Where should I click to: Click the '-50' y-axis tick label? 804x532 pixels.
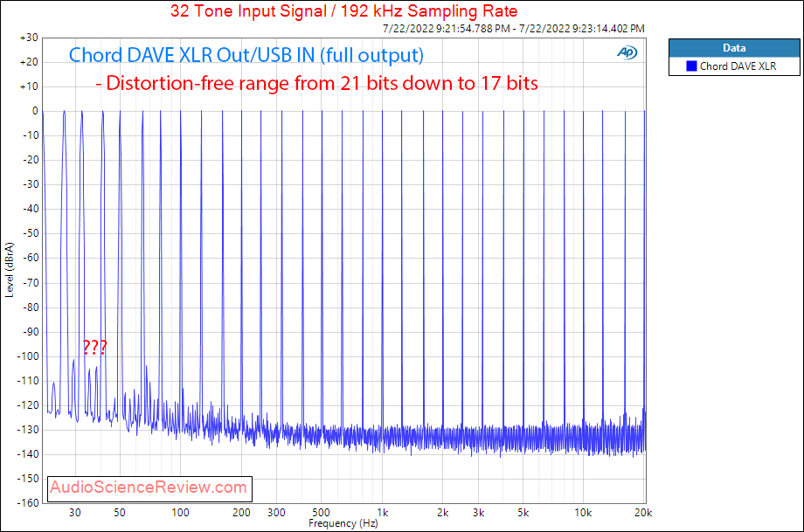pyautogui.click(x=31, y=233)
